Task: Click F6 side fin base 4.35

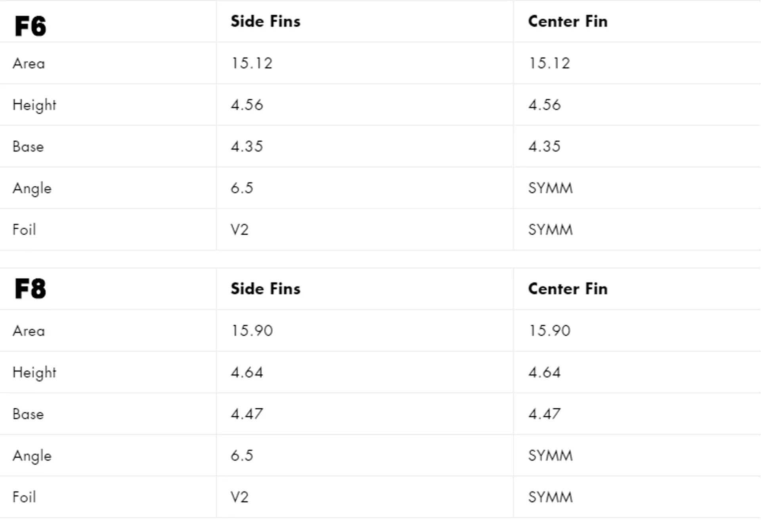Action: click(x=247, y=147)
